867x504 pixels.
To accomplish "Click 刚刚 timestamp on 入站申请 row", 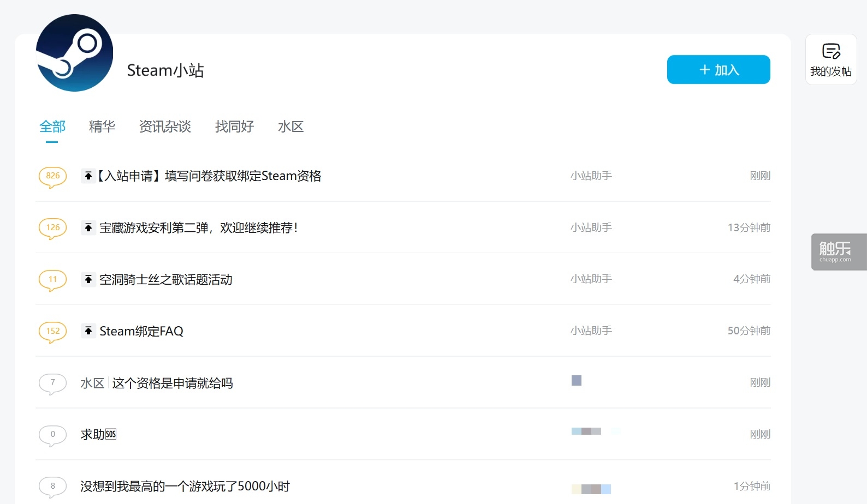I will pyautogui.click(x=760, y=176).
